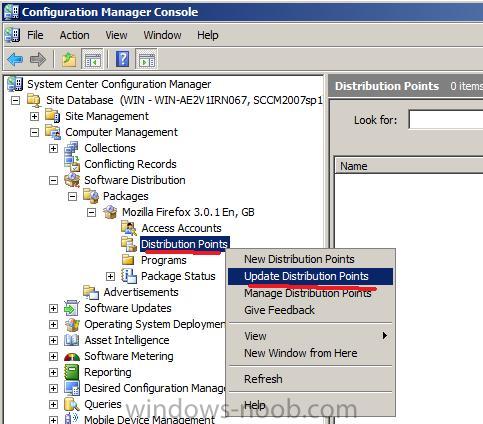Click the Back arrow toolbar icon
The image size is (483, 424).
(15, 60)
